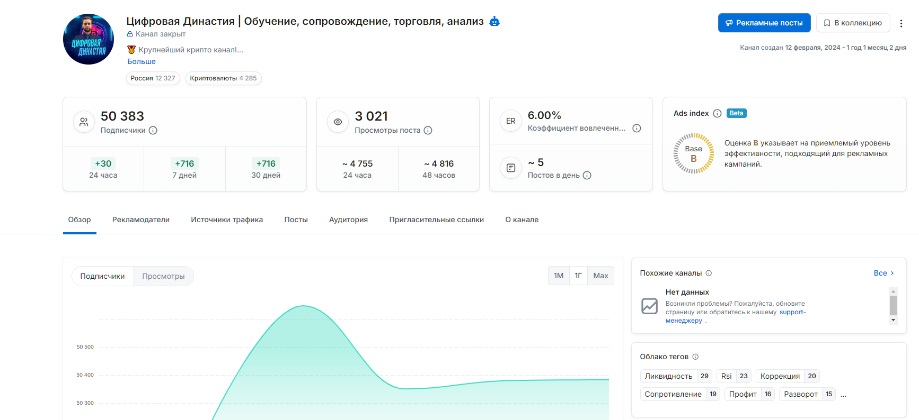Click the Россия 12 327 tag
The height and width of the screenshot is (420, 919).
152,78
